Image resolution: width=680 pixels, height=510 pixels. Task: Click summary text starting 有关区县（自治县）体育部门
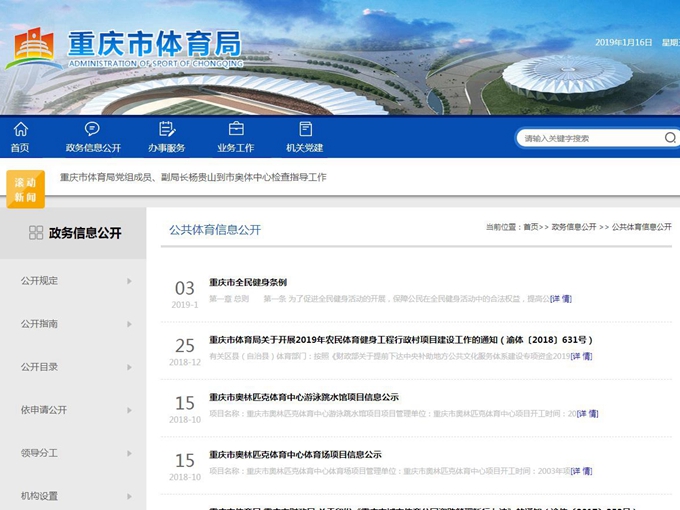click(389, 356)
